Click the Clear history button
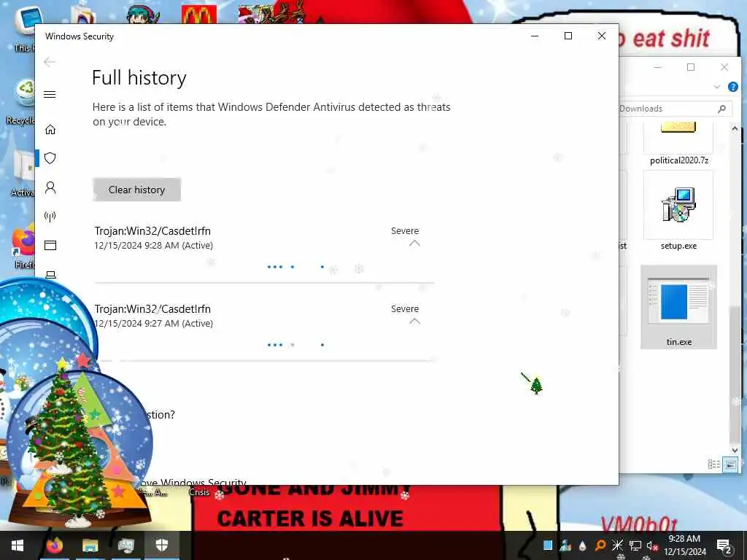Image resolution: width=747 pixels, height=560 pixels. coord(136,190)
